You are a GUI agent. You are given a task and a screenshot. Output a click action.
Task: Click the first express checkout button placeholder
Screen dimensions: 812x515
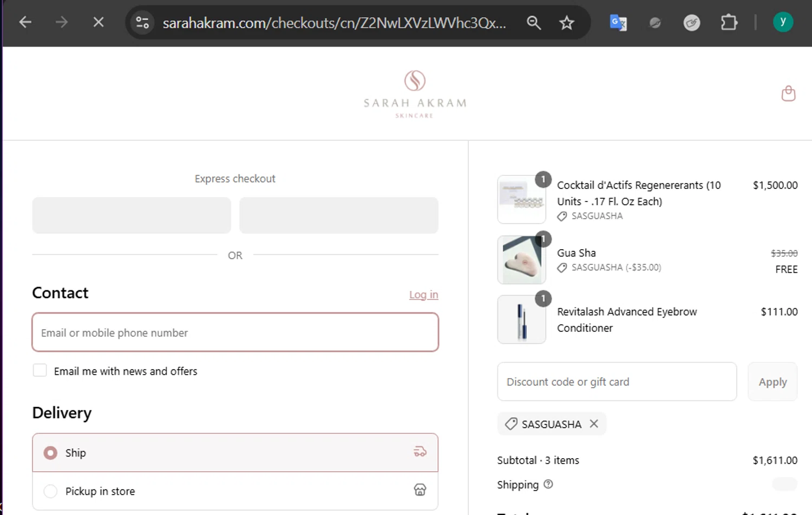[x=132, y=215]
